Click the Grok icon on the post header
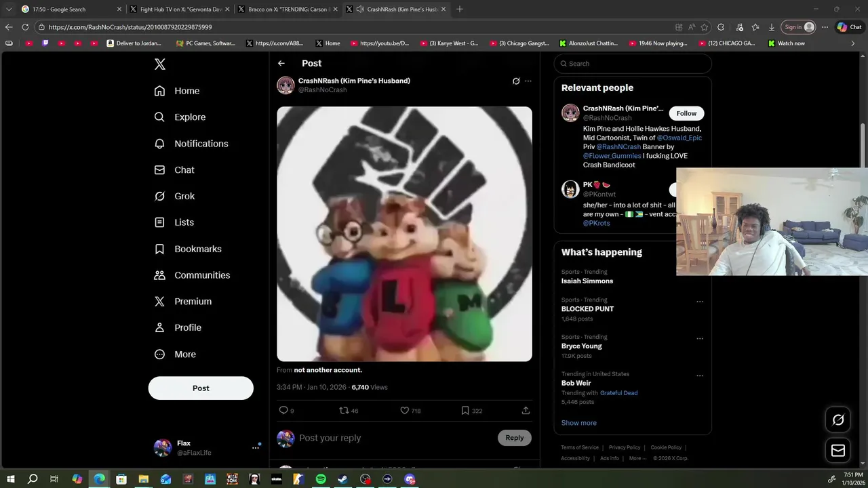This screenshot has height=488, width=868. coord(516,81)
